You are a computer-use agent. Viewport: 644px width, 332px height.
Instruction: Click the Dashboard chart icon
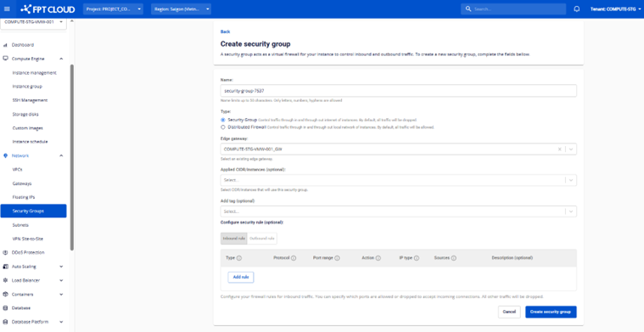[x=5, y=45]
